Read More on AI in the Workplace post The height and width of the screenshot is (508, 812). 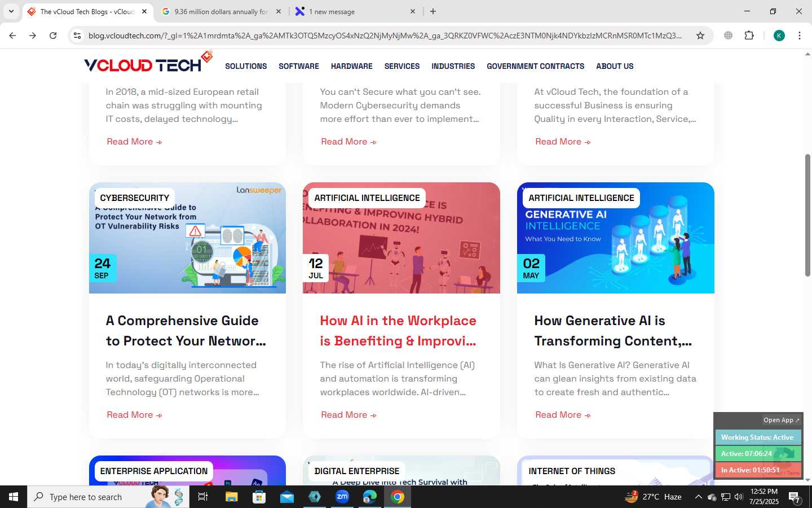click(x=348, y=415)
